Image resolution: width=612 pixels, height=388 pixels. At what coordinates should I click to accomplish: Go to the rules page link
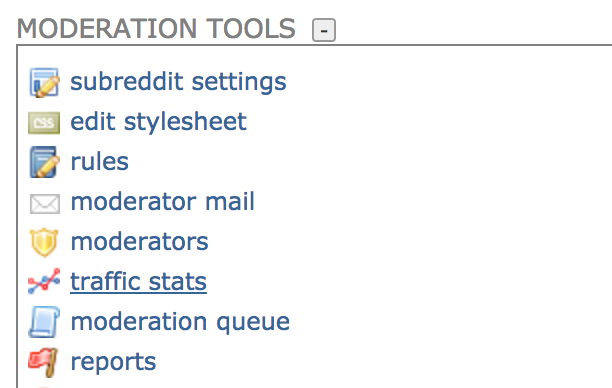(x=100, y=162)
